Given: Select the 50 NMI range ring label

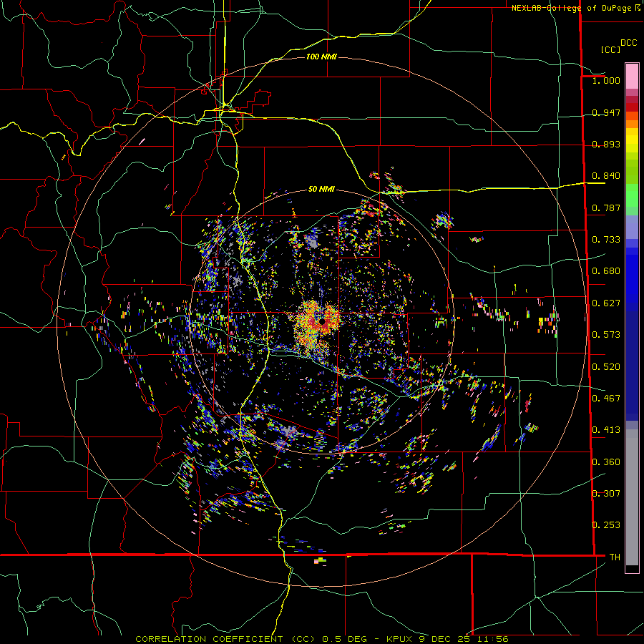Looking at the screenshot, I should (x=321, y=190).
